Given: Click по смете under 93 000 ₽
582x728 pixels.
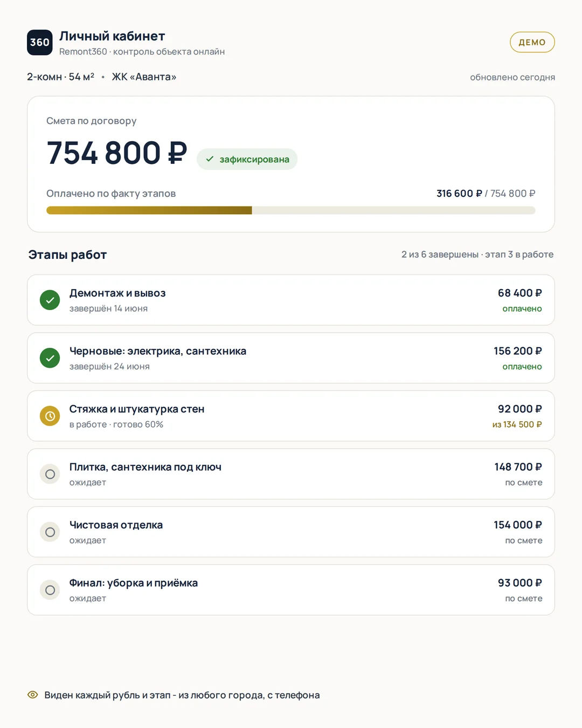Looking at the screenshot, I should point(524,599).
